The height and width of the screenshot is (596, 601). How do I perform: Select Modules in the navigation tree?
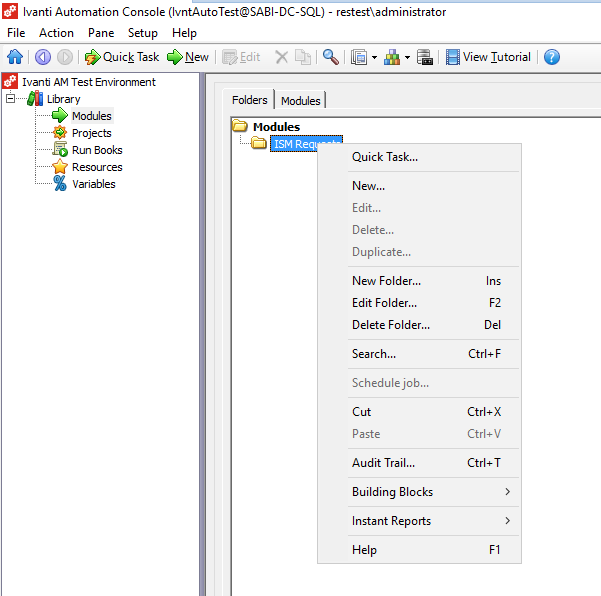click(x=92, y=116)
